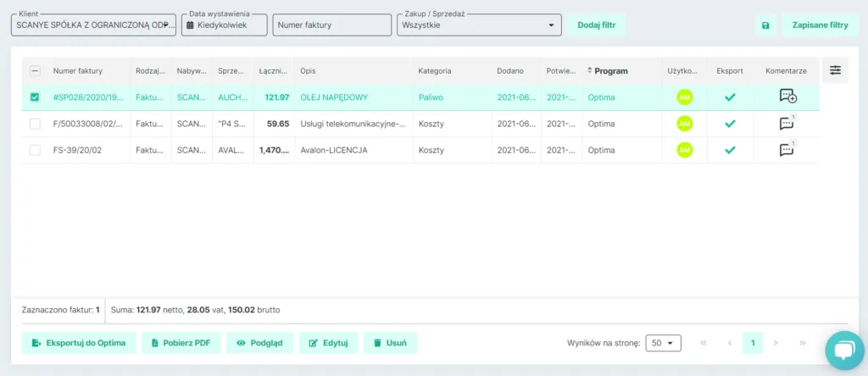Open comments for Avalon-LICENCJA row
868x376 pixels.
point(787,149)
